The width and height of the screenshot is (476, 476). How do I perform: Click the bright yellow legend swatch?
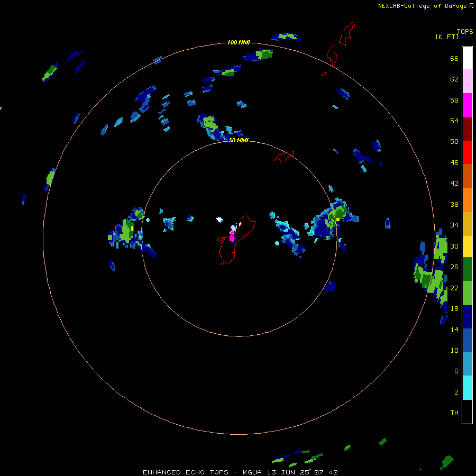[x=467, y=246]
